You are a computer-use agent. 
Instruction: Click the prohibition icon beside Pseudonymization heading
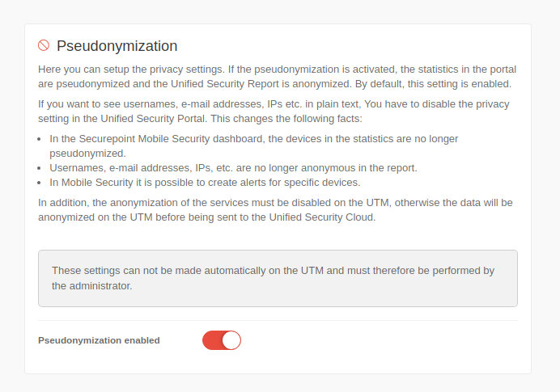(x=44, y=45)
